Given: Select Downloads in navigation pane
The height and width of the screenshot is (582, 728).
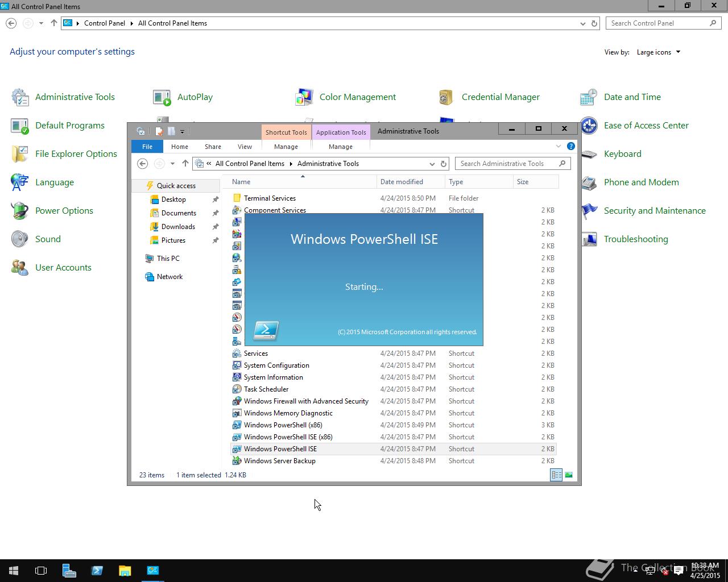Looking at the screenshot, I should coord(178,227).
